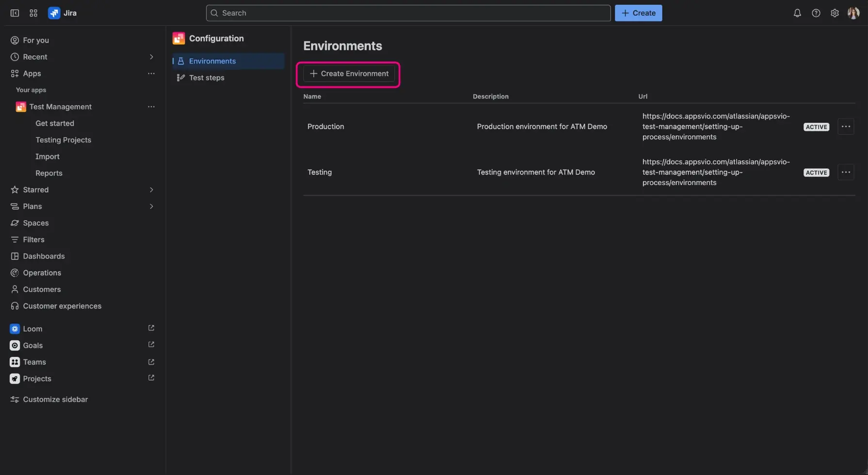Click the Projects rocket icon
This screenshot has width=868, height=475.
(x=15, y=379)
